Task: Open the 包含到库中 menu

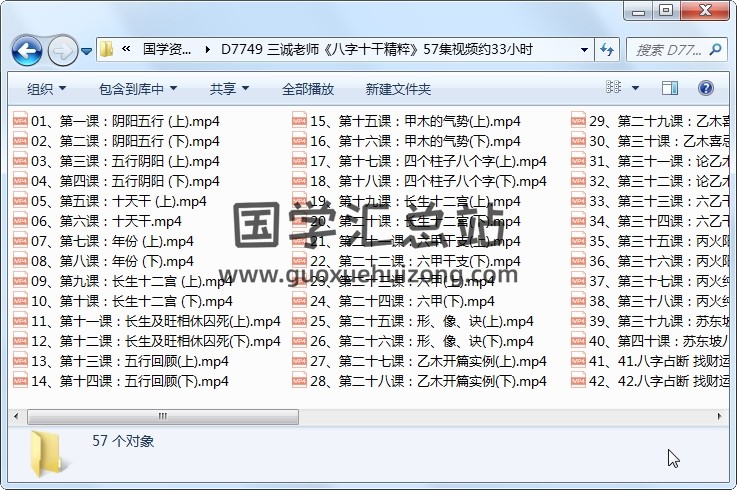Action: coord(138,88)
